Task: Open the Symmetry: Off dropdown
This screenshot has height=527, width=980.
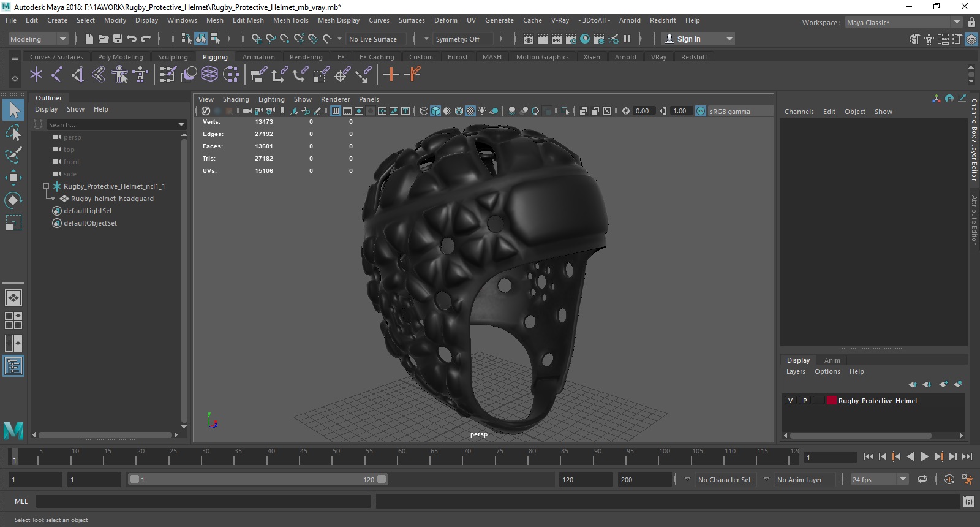Action: tap(463, 39)
